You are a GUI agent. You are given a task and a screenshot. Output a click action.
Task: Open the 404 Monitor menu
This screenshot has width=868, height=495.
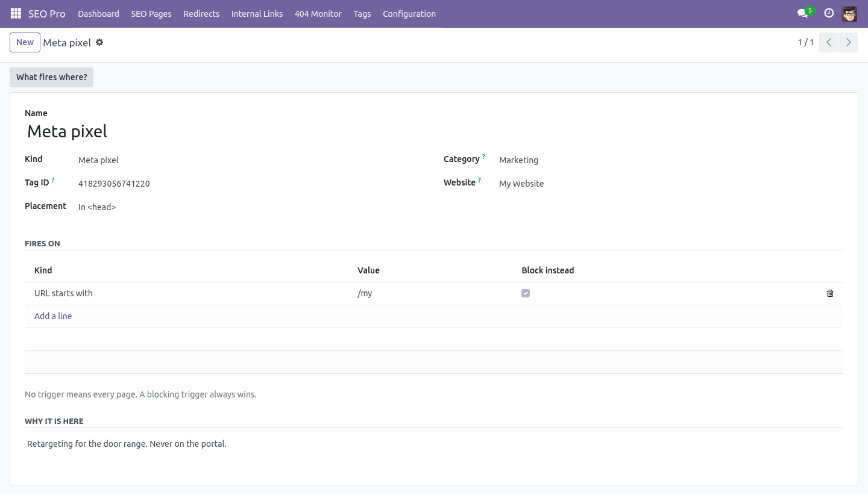[x=318, y=13]
